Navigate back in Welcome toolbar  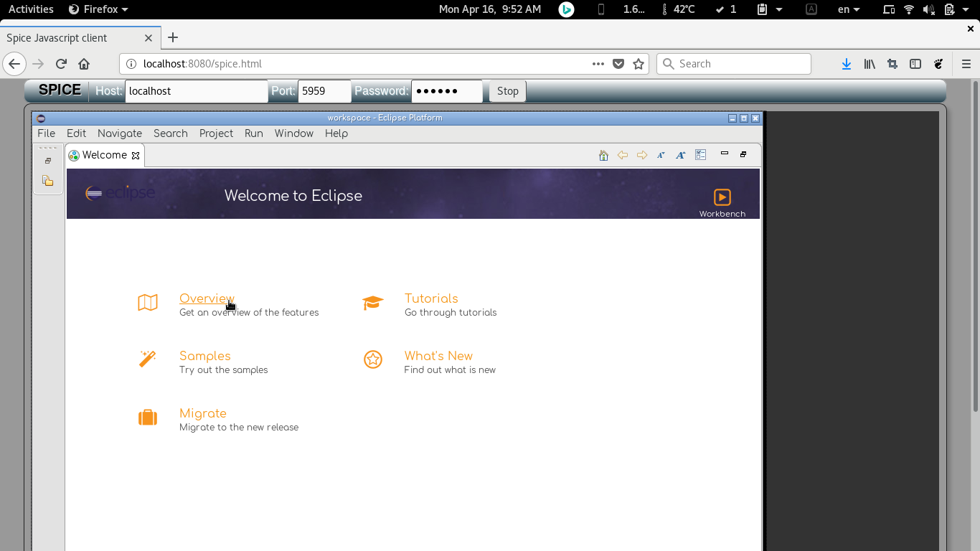click(623, 155)
